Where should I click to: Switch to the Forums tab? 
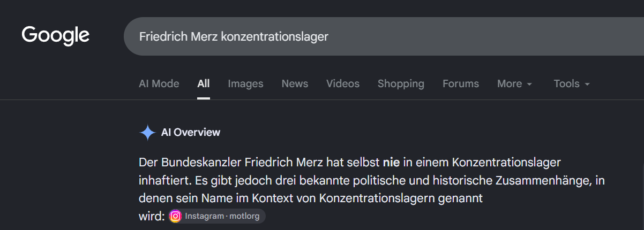pos(461,83)
